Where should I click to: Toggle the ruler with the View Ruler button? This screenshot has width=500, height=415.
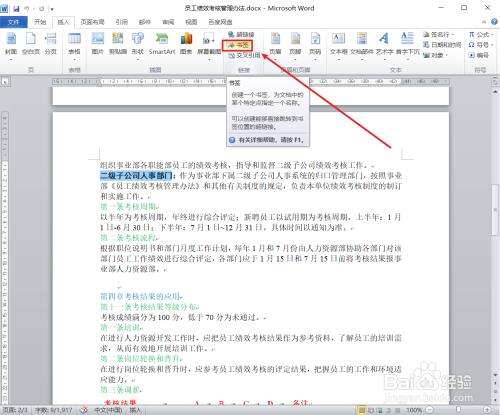click(495, 81)
